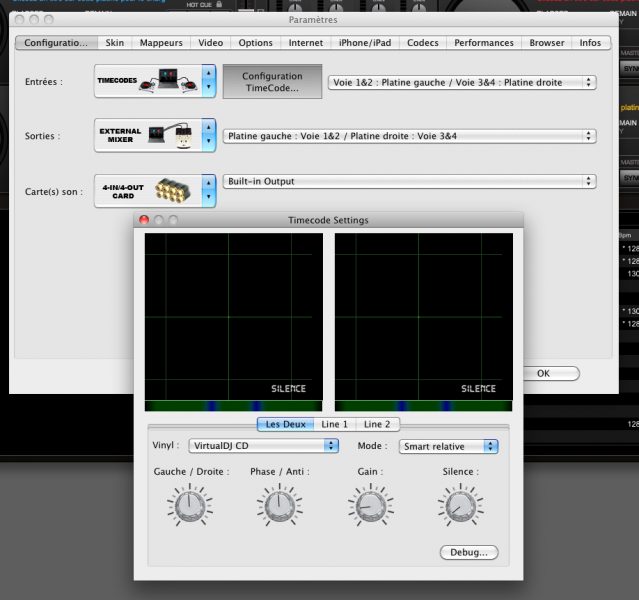
Task: Select the Line 1 segment
Action: [x=335, y=424]
